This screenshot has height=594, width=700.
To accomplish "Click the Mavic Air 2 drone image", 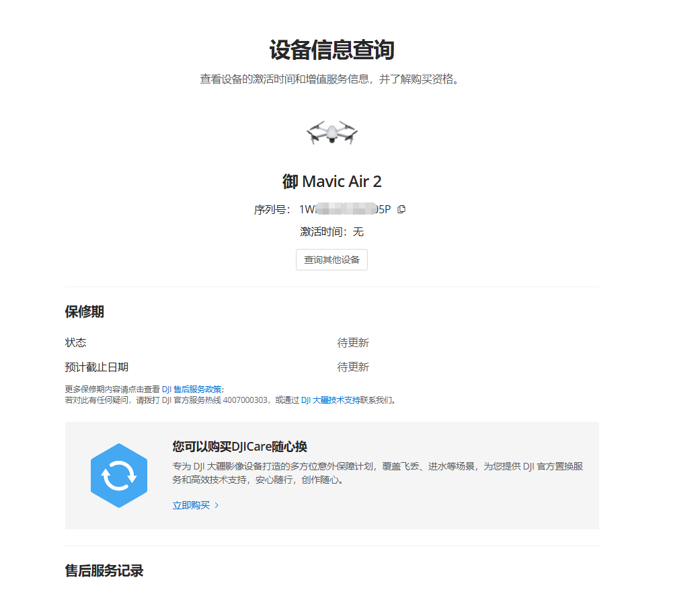I will pos(332,133).
